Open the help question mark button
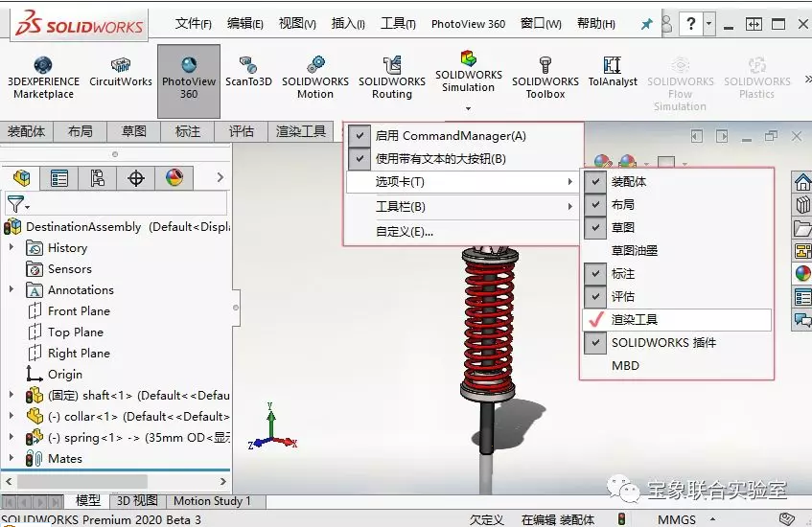Screen dimensions: 812x527 (x=691, y=24)
